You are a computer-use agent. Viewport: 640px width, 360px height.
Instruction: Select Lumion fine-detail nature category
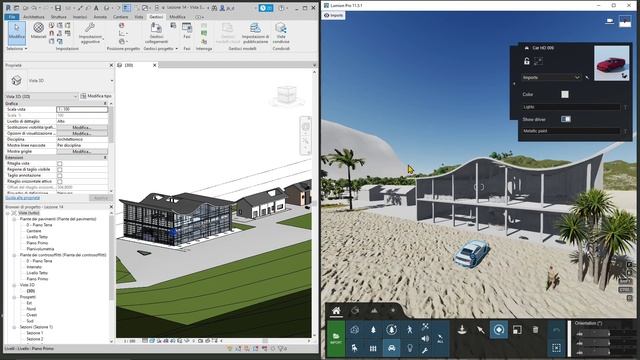tap(391, 330)
